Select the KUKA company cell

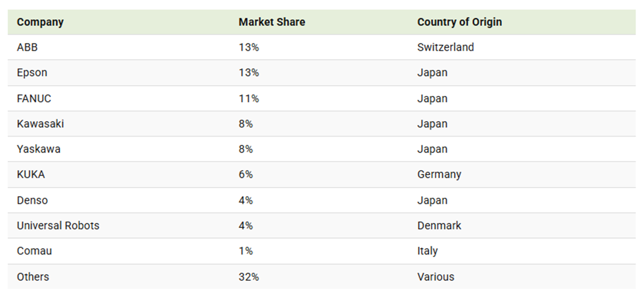(x=31, y=175)
